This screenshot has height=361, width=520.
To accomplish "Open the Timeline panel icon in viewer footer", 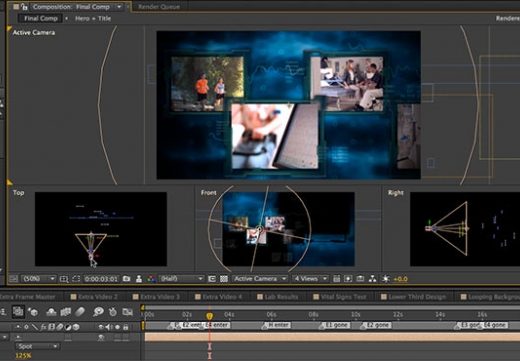I will 360,279.
